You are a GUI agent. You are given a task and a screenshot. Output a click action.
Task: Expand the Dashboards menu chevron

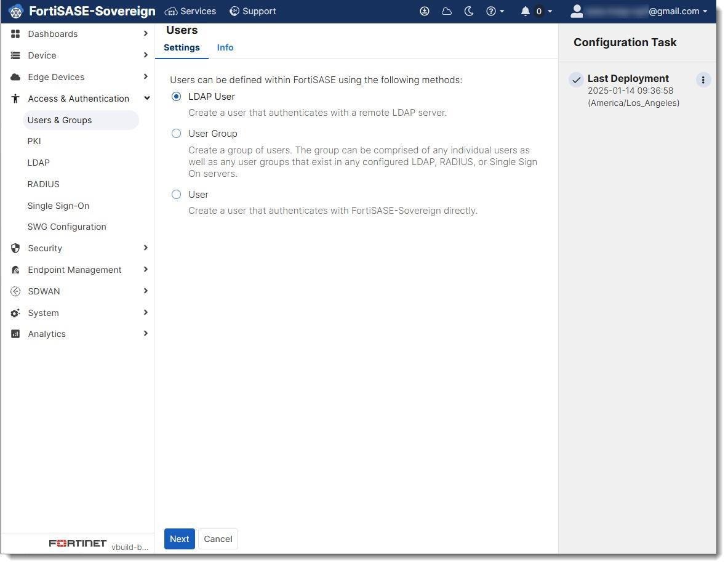pos(146,33)
